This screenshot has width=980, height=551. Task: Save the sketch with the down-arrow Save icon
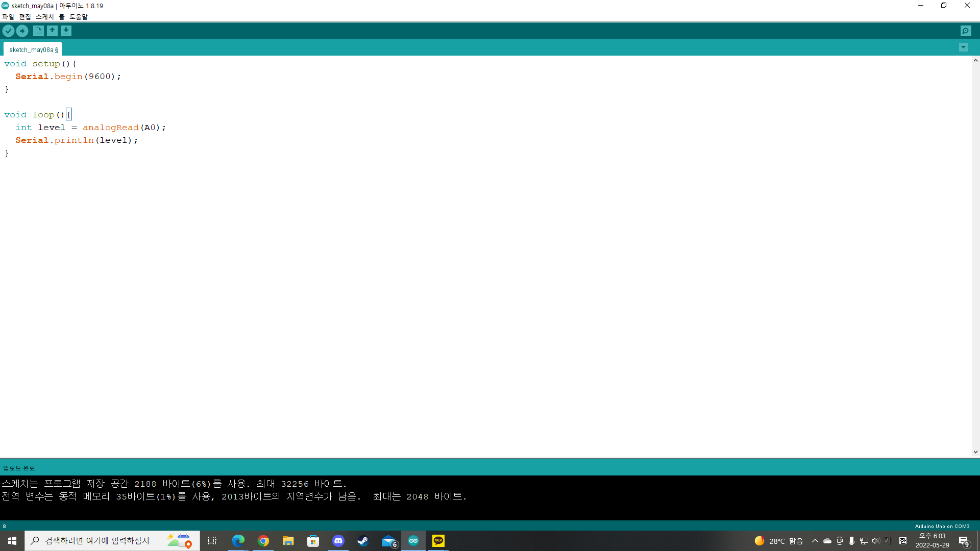66,31
